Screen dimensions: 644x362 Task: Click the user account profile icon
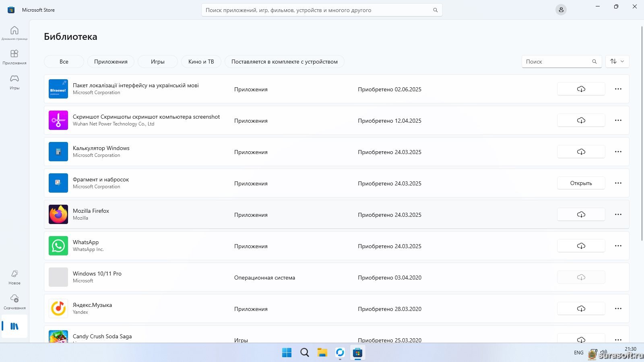561,10
